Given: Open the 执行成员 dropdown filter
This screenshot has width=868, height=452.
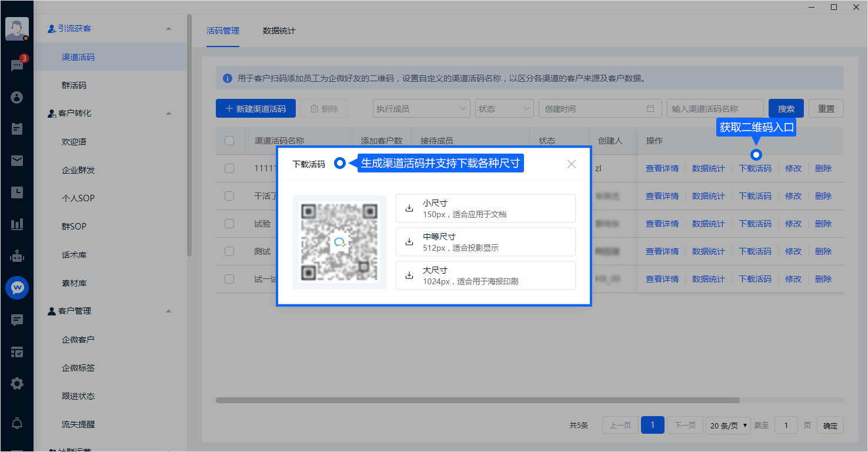Looking at the screenshot, I should pyautogui.click(x=421, y=109).
